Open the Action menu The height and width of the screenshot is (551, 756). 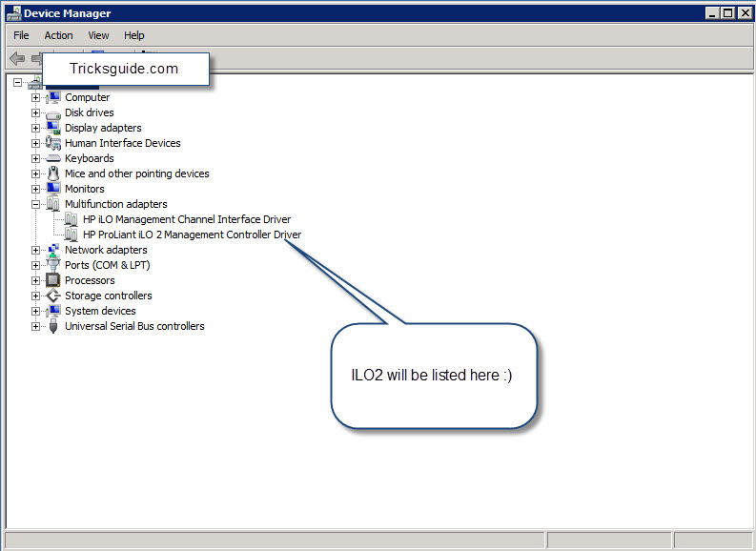click(x=58, y=35)
